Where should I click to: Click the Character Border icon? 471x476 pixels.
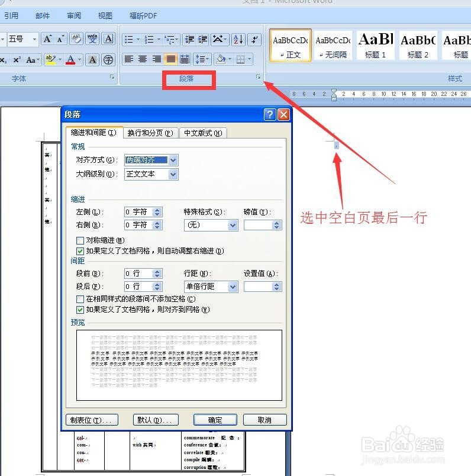coord(108,39)
